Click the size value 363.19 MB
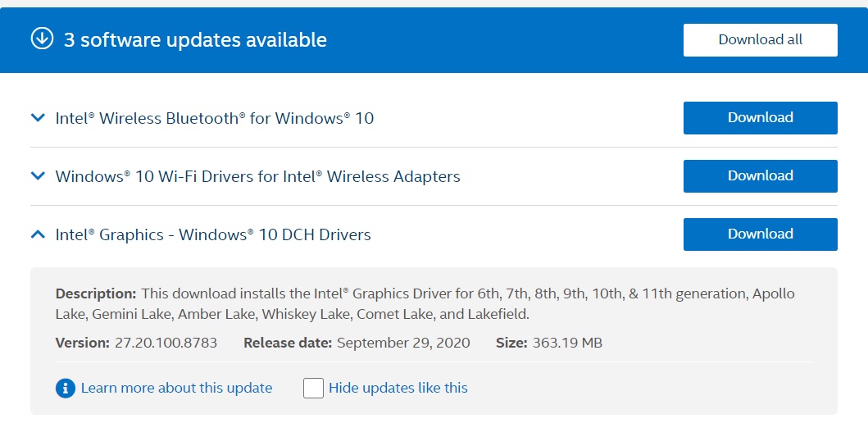Image resolution: width=868 pixels, height=423 pixels. (x=567, y=343)
